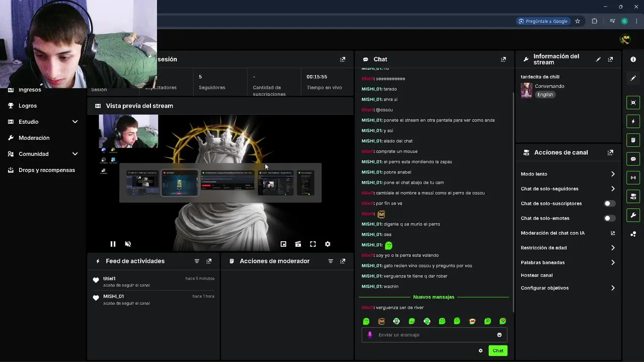Send message with the green Chat button
The height and width of the screenshot is (362, 644).
click(x=498, y=350)
